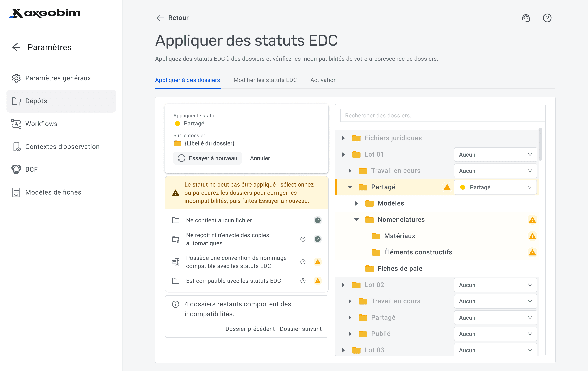The height and width of the screenshot is (371, 588).
Task: Collapse the Nomenclatures folder
Action: click(x=356, y=219)
